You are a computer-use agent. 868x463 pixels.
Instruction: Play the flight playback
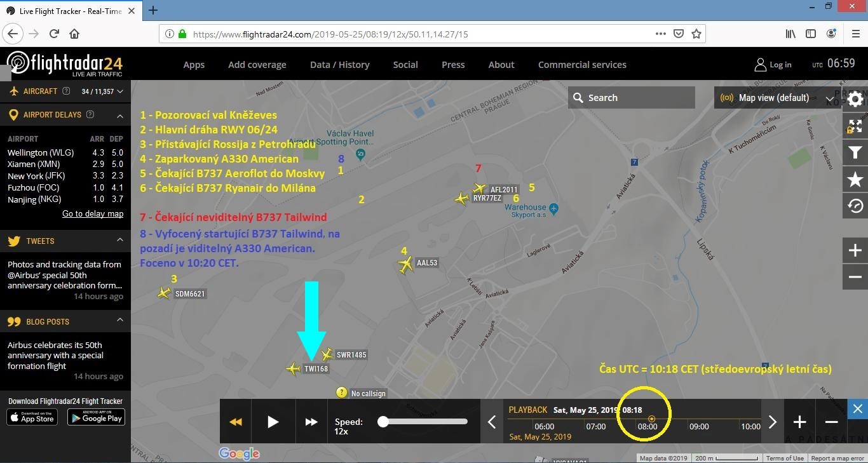pos(273,422)
